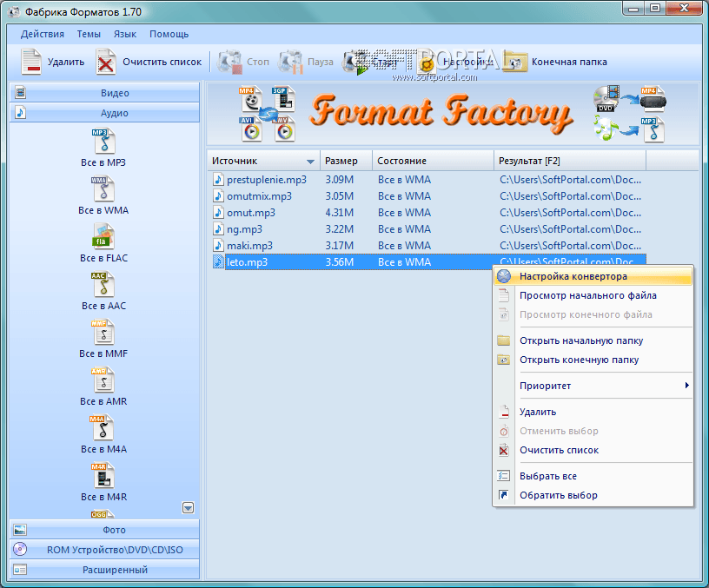Open the Действия menu

43,34
